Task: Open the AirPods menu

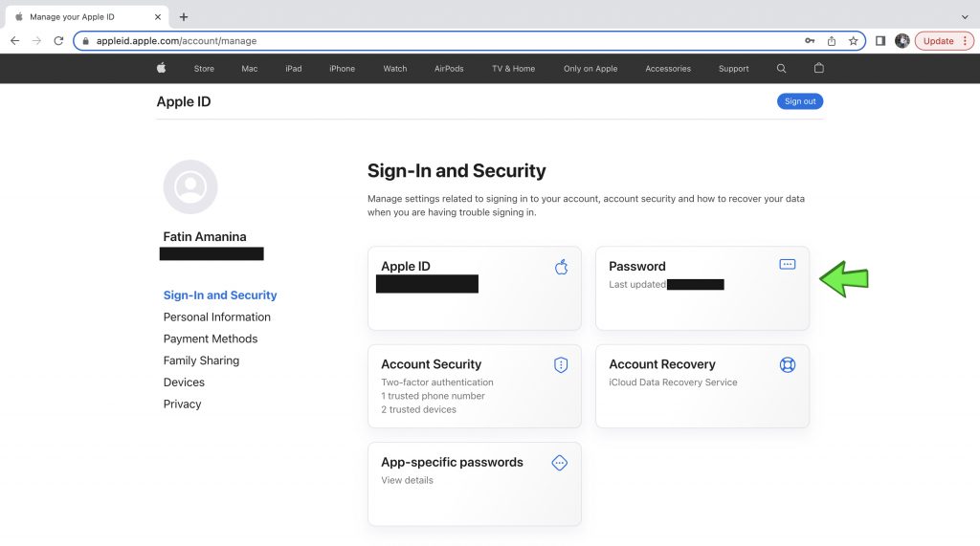Action: 449,69
